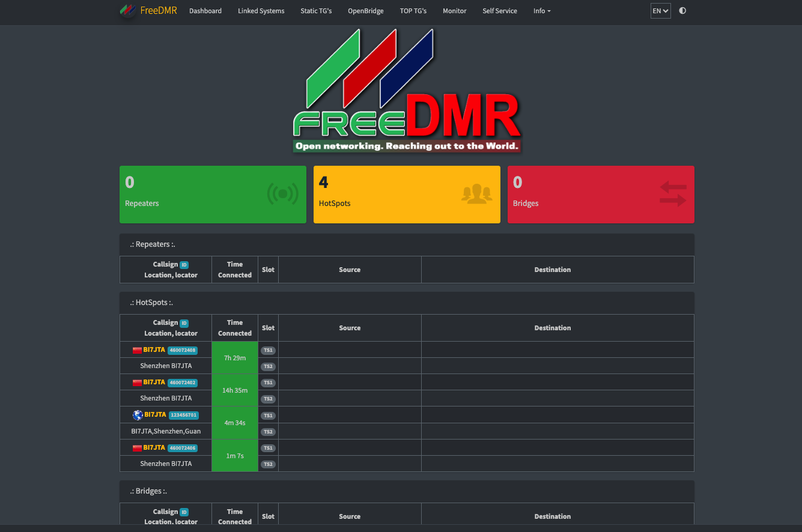Image resolution: width=802 pixels, height=532 pixels.
Task: Click the HotSpots users group icon
Action: pyautogui.click(x=476, y=194)
